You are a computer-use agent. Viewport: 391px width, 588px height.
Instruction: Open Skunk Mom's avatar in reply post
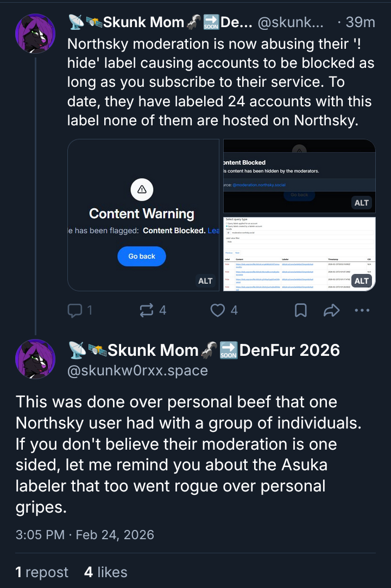35,359
